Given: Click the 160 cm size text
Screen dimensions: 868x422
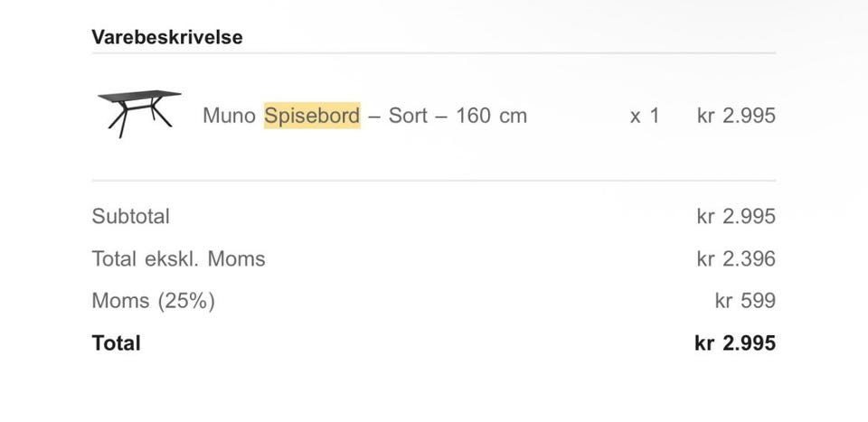Looking at the screenshot, I should 491,116.
